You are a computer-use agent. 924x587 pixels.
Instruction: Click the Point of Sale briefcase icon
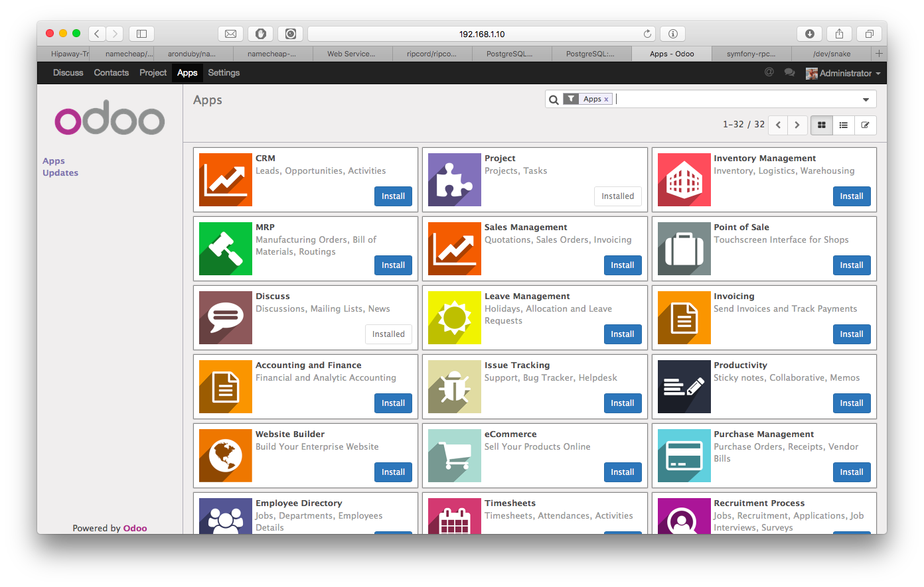click(x=684, y=249)
